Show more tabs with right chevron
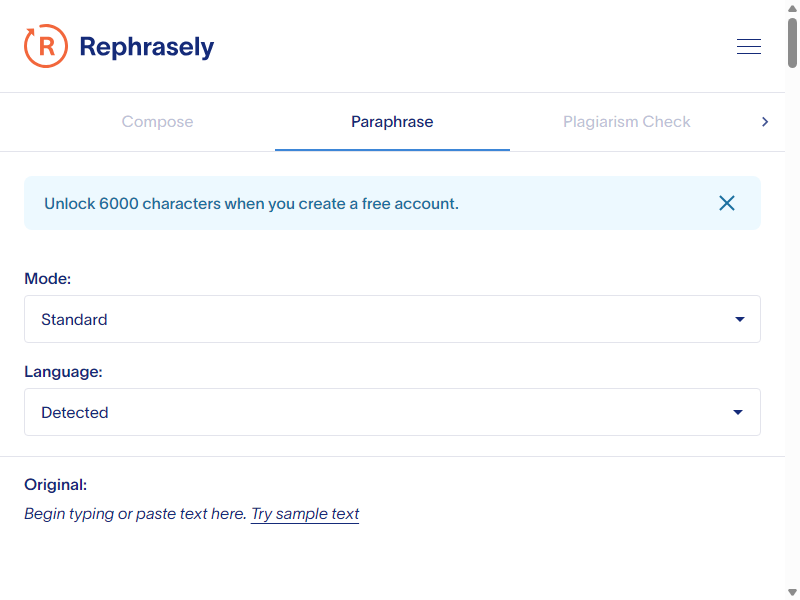Screen dimensions: 800x600 [764, 122]
